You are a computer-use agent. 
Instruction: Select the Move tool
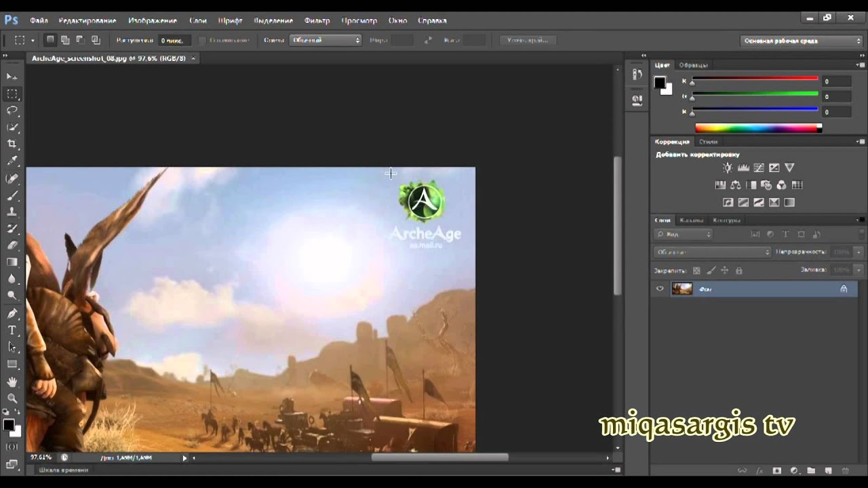(12, 77)
